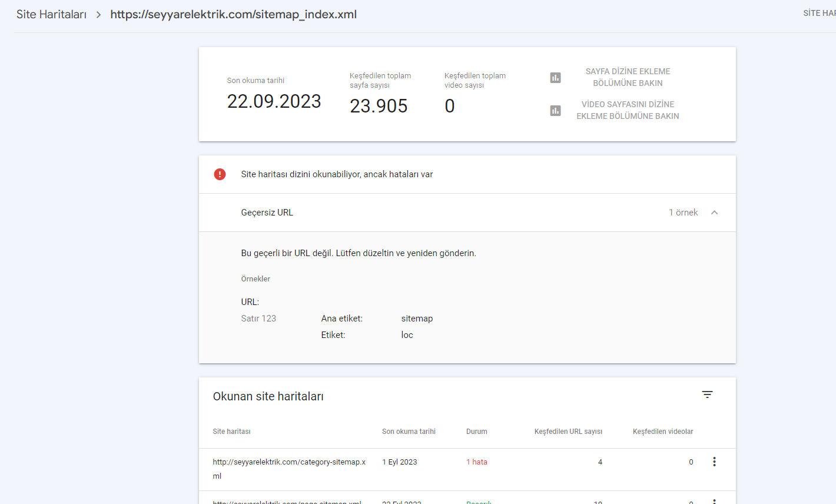Click the breadcrumb arrow after Site Haritaları
Image resolution: width=836 pixels, height=504 pixels.
coord(98,15)
